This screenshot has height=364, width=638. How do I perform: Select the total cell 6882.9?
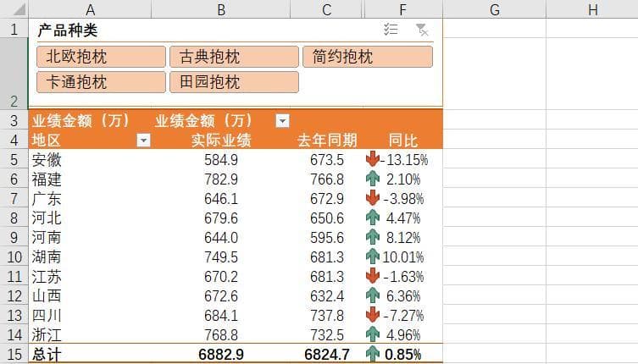(x=221, y=354)
